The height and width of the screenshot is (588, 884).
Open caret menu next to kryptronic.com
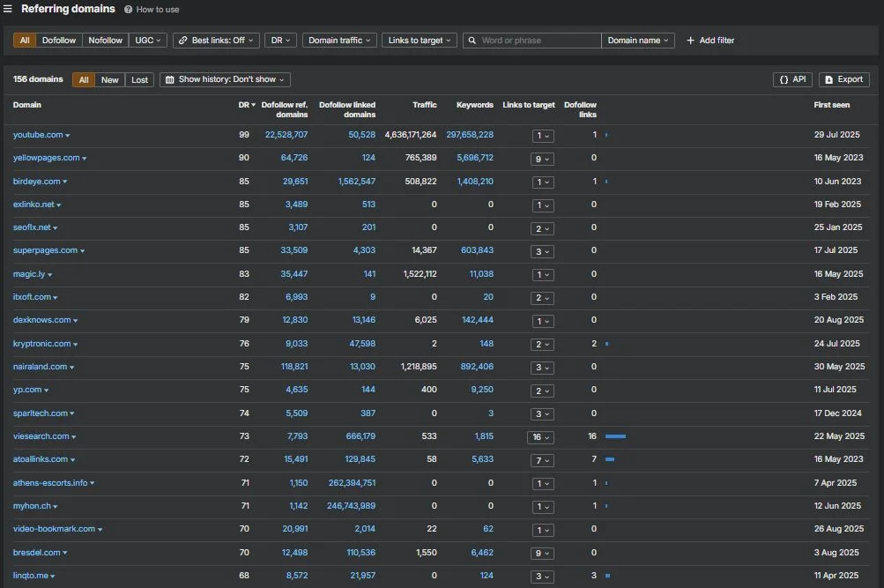tap(75, 345)
